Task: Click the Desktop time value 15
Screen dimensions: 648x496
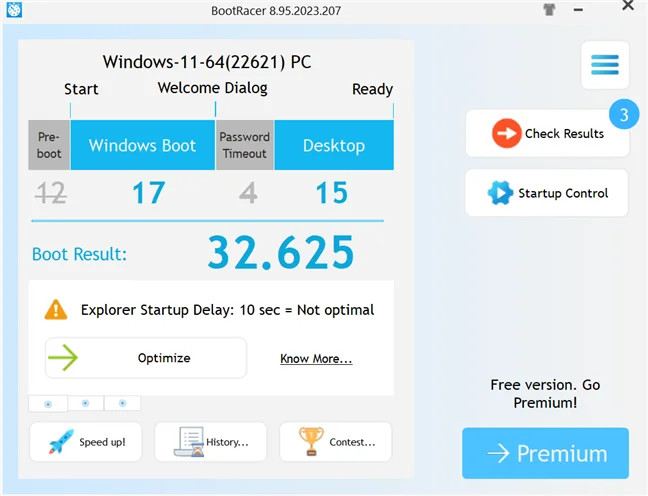Action: 331,193
